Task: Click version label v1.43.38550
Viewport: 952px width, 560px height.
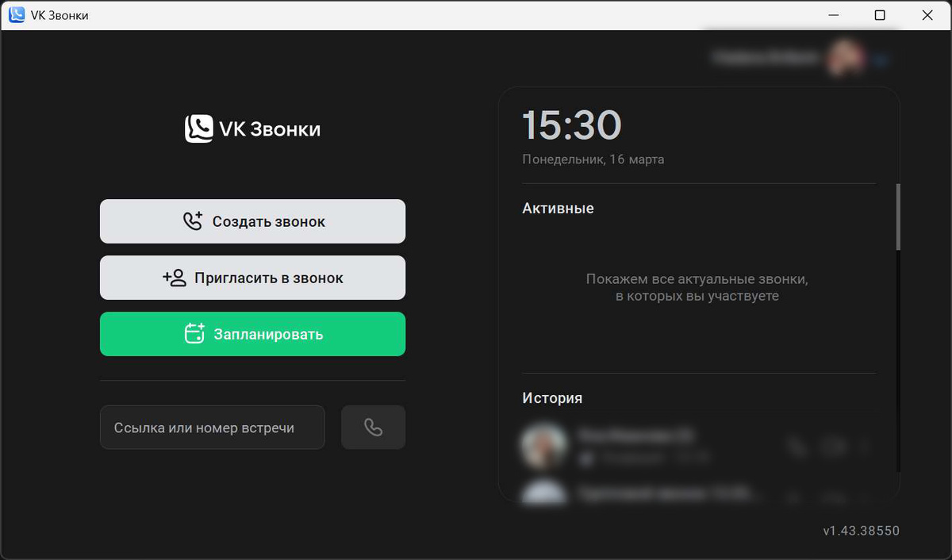Action: pyautogui.click(x=861, y=531)
